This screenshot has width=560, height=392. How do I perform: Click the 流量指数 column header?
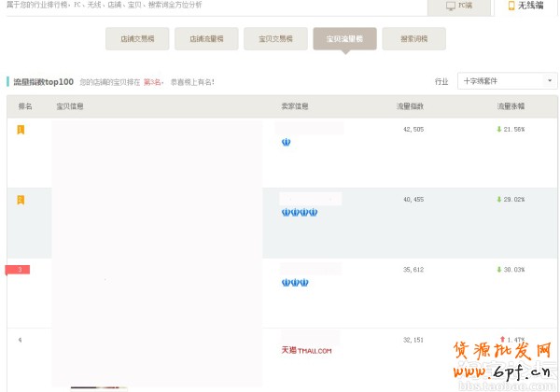(x=410, y=106)
